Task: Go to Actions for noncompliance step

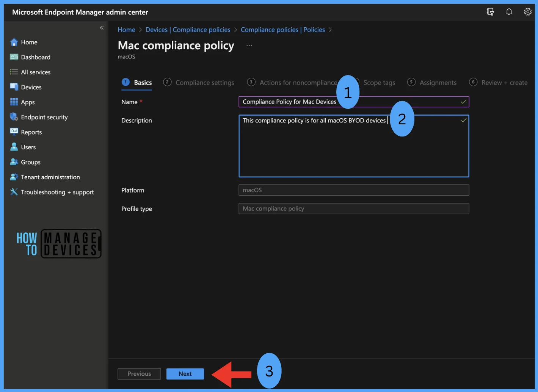Action: 292,82
